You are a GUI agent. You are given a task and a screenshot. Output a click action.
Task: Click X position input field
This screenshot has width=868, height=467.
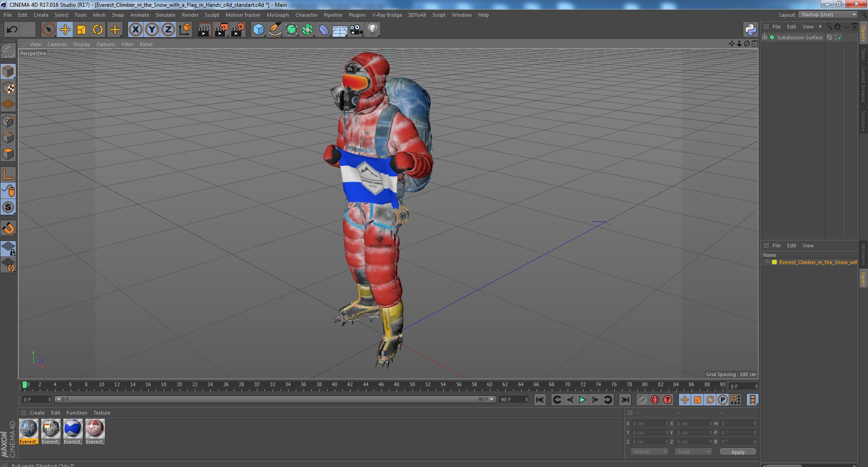coord(650,424)
